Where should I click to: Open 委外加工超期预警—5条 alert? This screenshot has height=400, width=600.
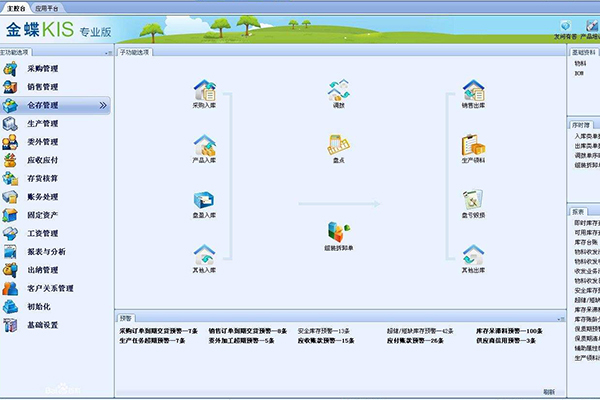241,340
